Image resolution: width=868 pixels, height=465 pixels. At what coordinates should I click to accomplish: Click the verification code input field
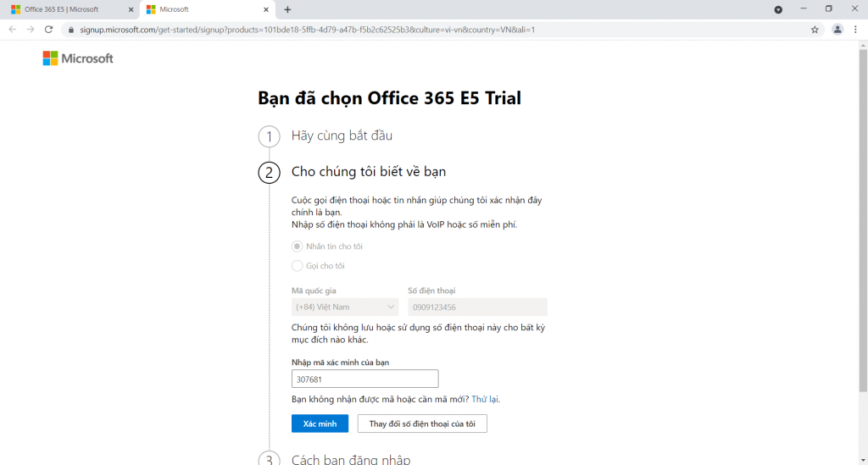(x=364, y=379)
